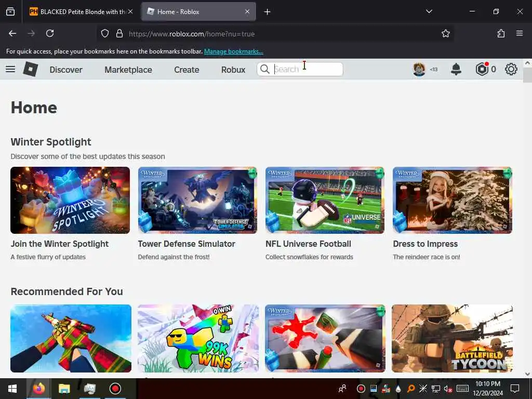The height and width of the screenshot is (399, 532).
Task: Click the Robux hexagon balance icon
Action: (x=482, y=69)
